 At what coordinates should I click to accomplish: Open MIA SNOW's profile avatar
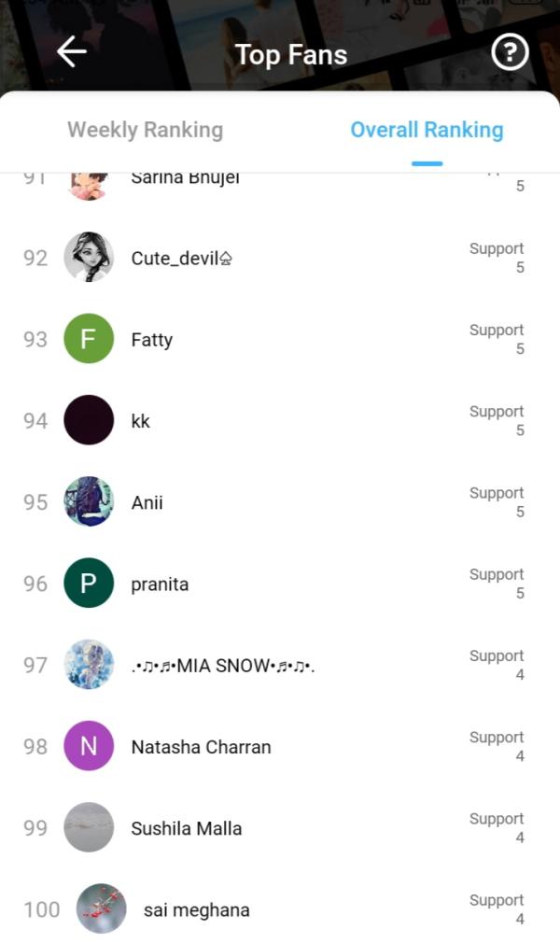point(89,665)
